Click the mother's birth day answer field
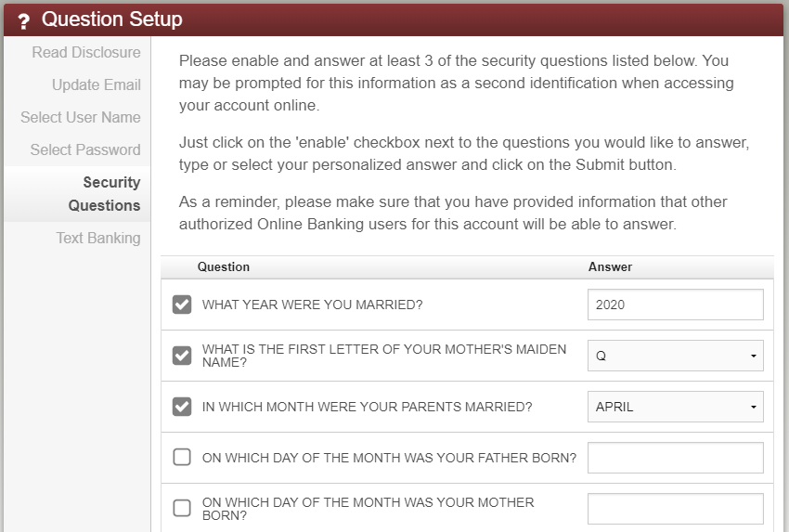 point(675,509)
